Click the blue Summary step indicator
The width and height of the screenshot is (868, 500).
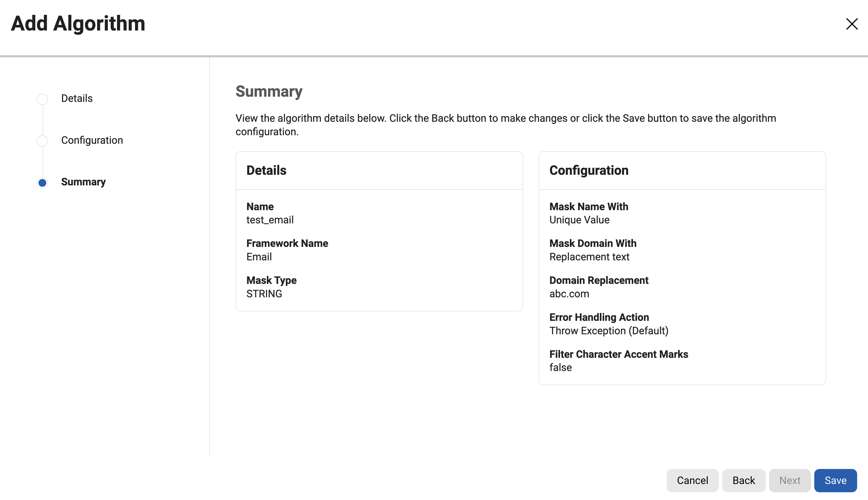(x=42, y=183)
